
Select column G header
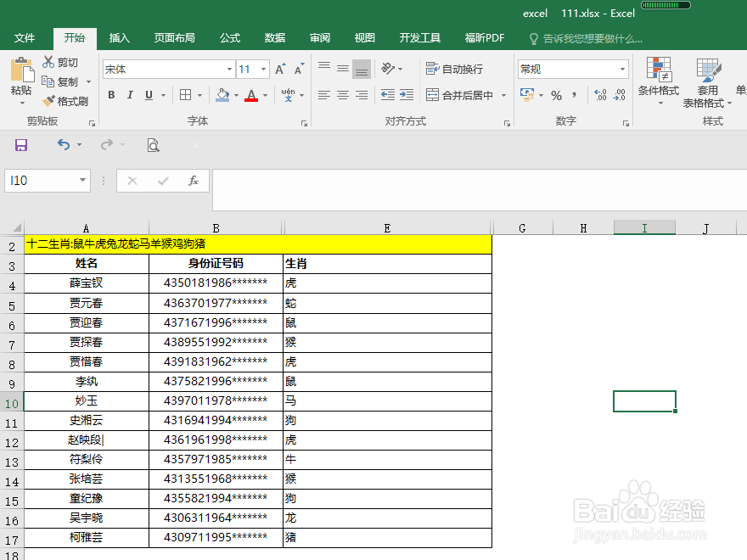pyautogui.click(x=522, y=228)
